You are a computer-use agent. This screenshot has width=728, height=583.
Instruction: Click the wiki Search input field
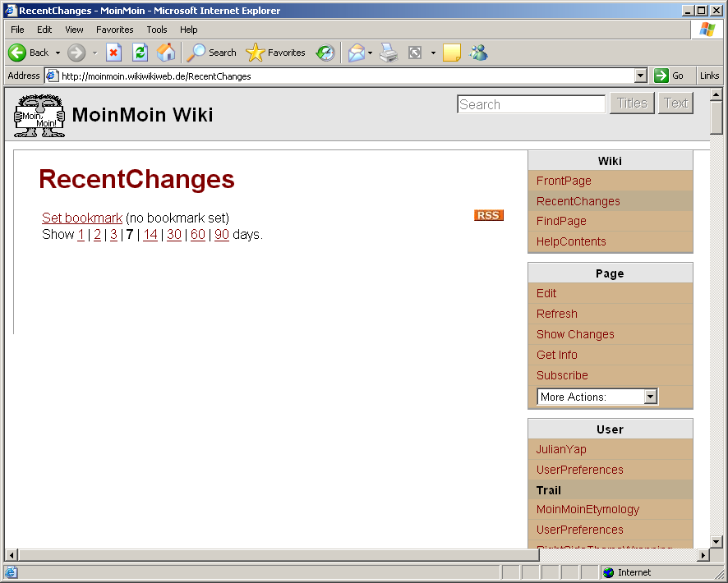pos(531,104)
